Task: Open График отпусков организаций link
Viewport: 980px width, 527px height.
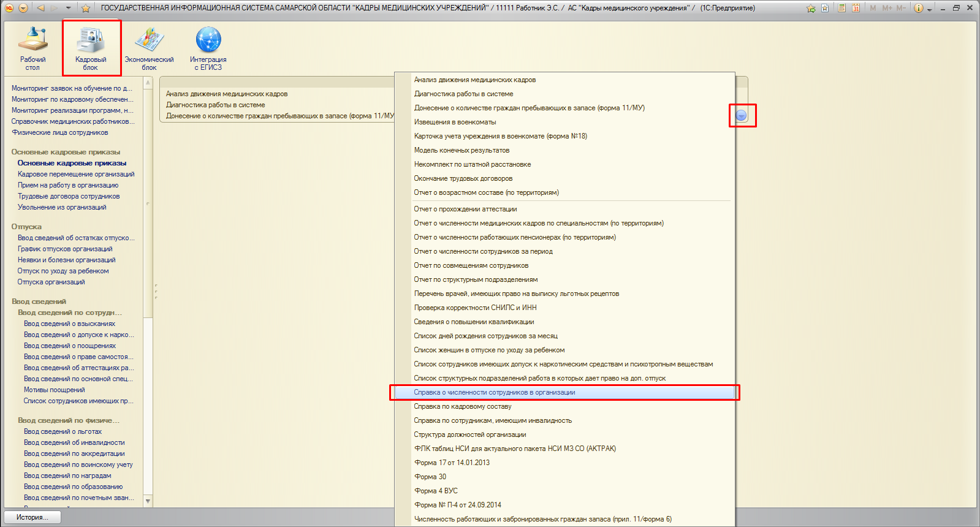Action: click(x=65, y=249)
